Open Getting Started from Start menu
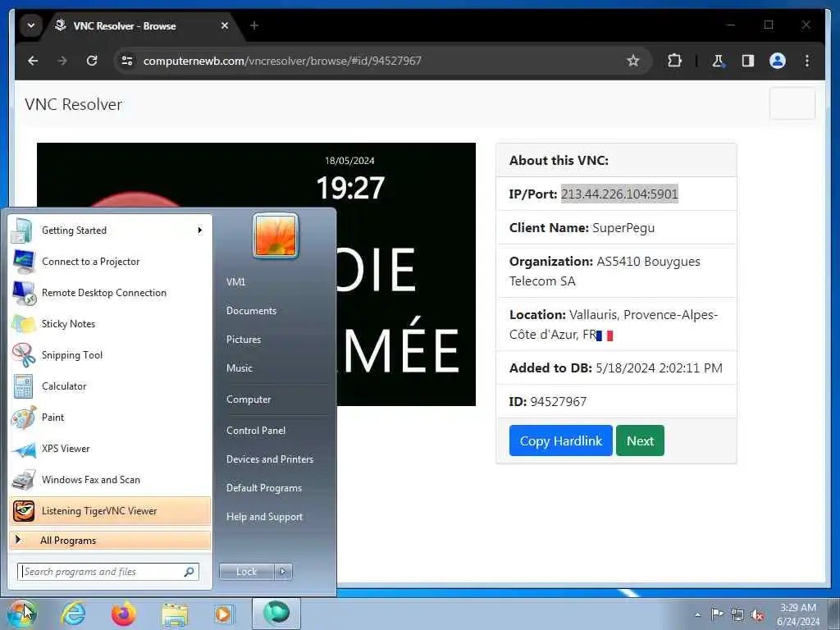Screen dimensions: 840x630 click(x=110, y=231)
